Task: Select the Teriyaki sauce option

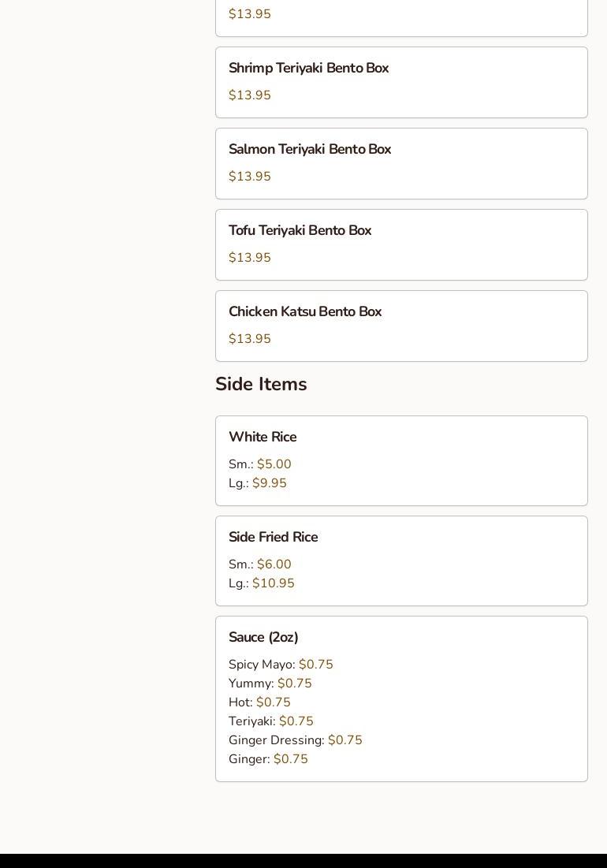Action: pos(270,721)
